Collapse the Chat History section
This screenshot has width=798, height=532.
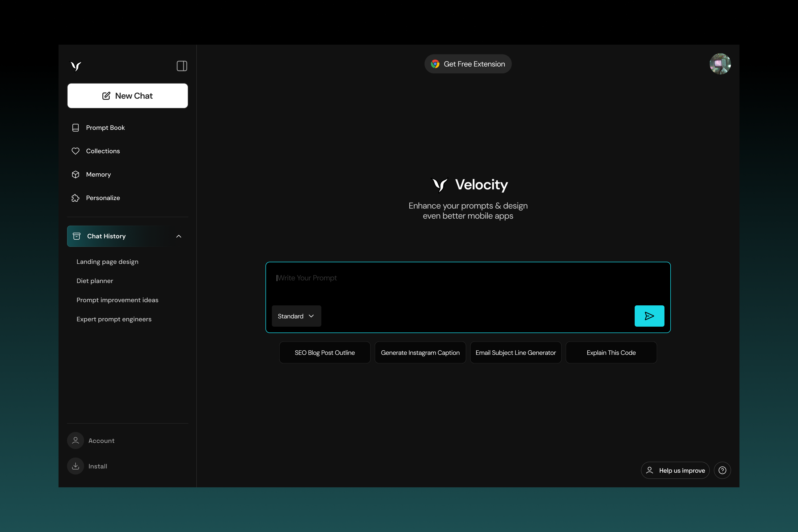[179, 236]
